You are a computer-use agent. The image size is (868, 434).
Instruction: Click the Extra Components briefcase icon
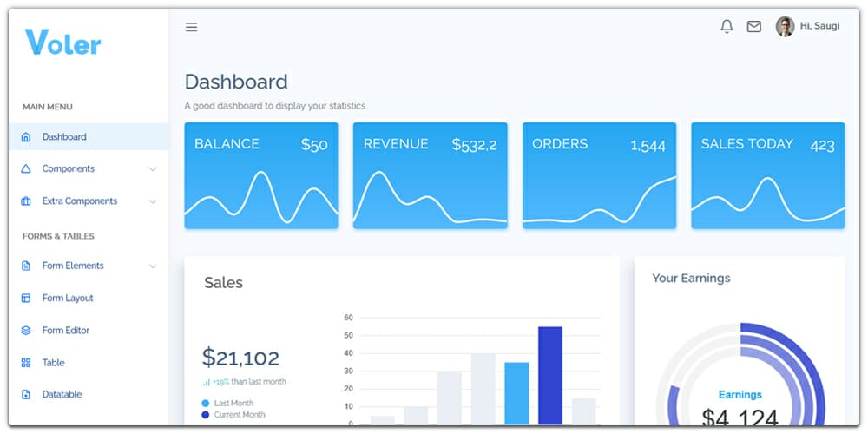[x=25, y=201]
